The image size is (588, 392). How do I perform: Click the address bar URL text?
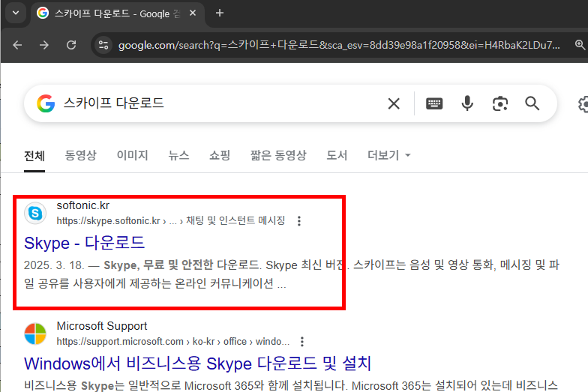(x=339, y=45)
